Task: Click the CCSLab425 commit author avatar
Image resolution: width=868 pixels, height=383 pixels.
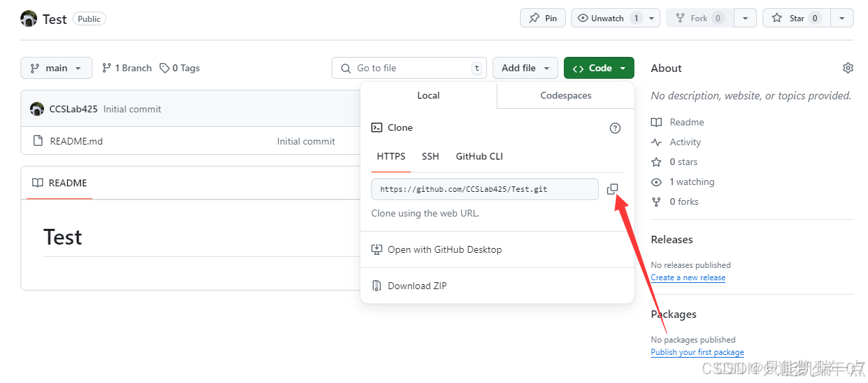Action: pyautogui.click(x=37, y=109)
